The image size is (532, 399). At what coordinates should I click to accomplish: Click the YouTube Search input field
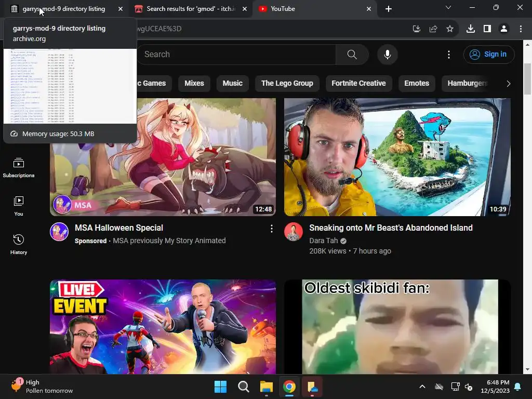click(x=236, y=54)
